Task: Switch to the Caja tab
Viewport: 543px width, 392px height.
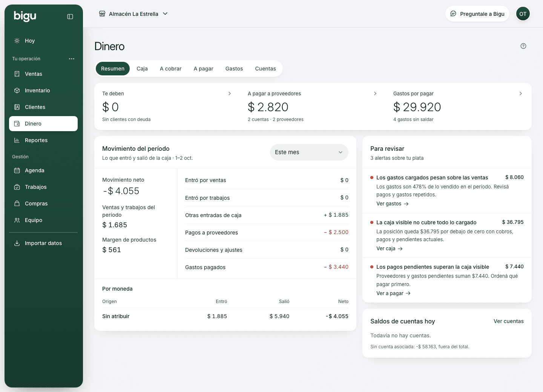Action: 142,69
